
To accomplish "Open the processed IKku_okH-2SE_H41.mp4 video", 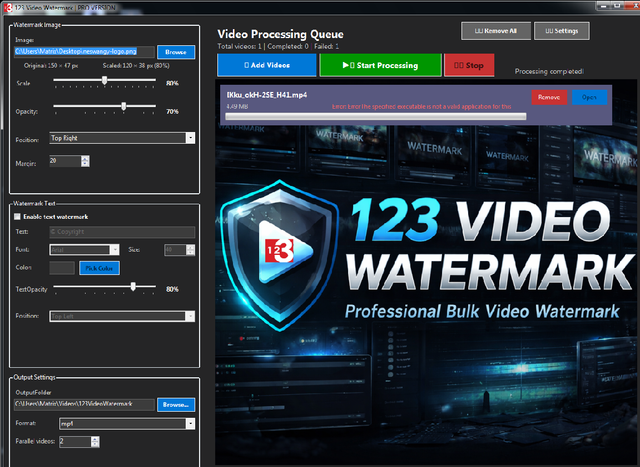I will click(x=589, y=97).
